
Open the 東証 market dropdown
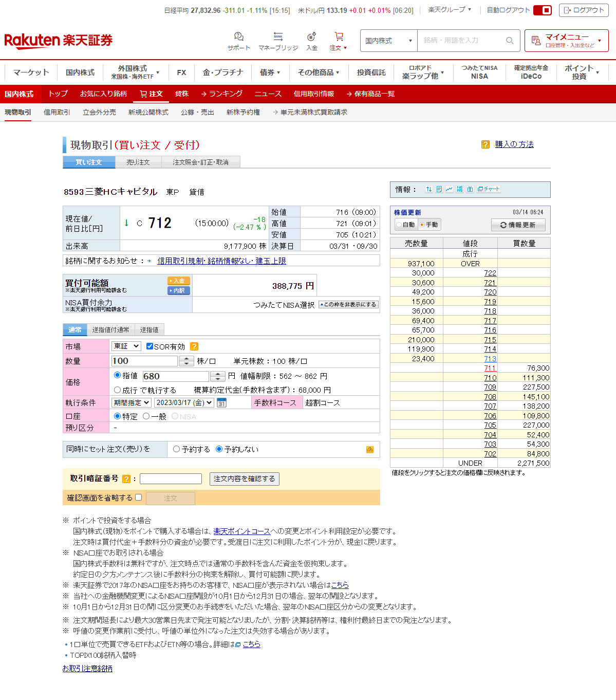126,346
